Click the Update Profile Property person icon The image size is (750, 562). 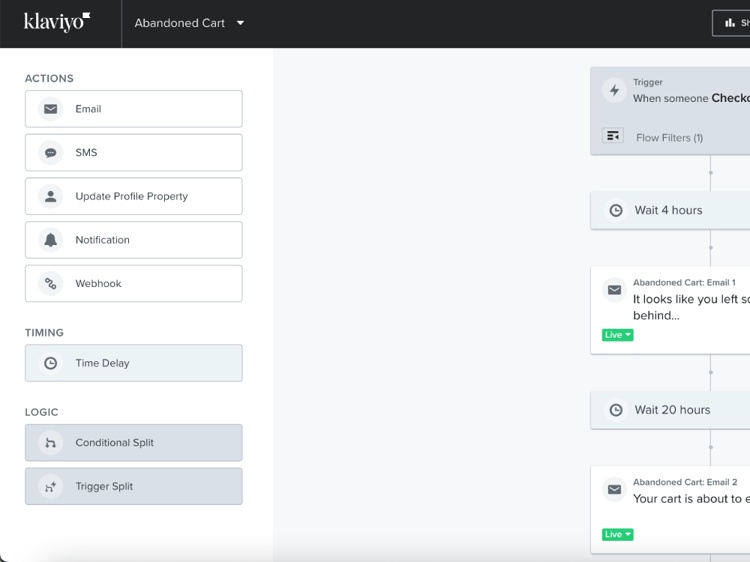point(51,196)
